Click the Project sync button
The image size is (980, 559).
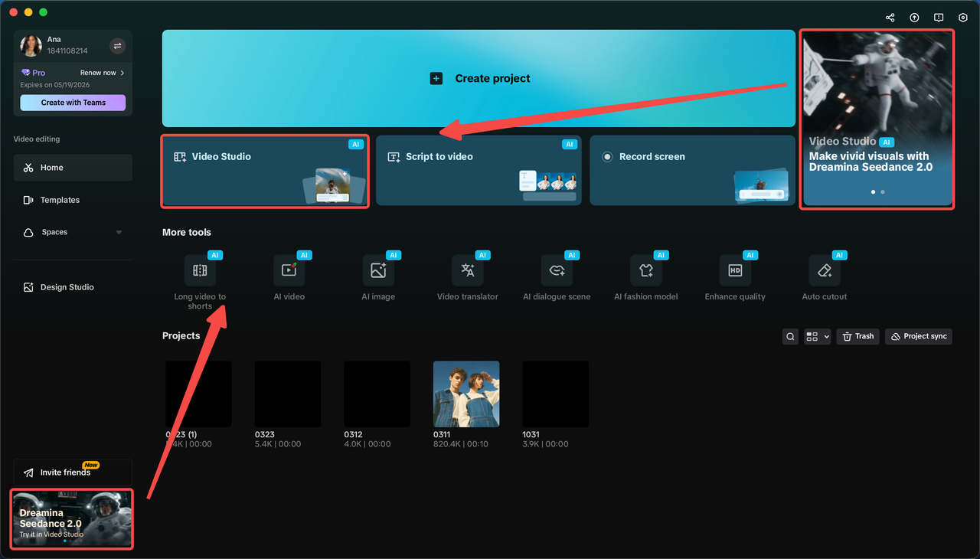pyautogui.click(x=919, y=336)
